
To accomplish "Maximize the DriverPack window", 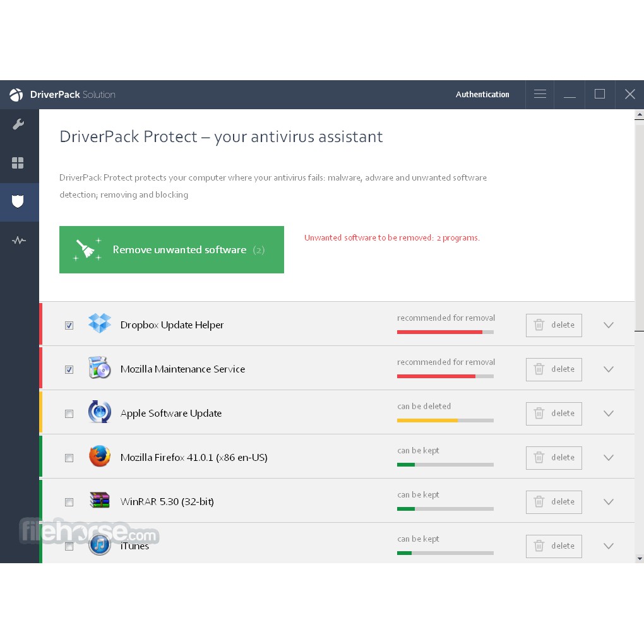I will [600, 95].
